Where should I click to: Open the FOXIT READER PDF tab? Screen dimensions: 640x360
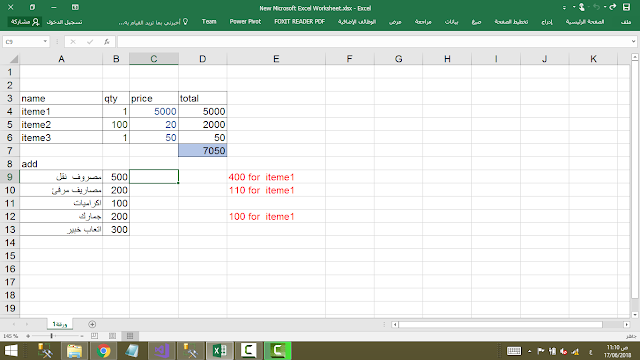pyautogui.click(x=300, y=22)
